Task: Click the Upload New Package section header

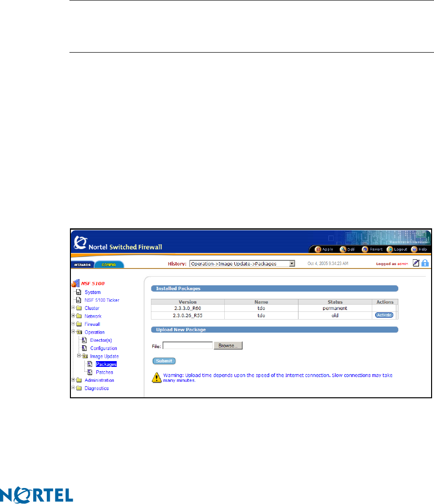Action: point(274,329)
